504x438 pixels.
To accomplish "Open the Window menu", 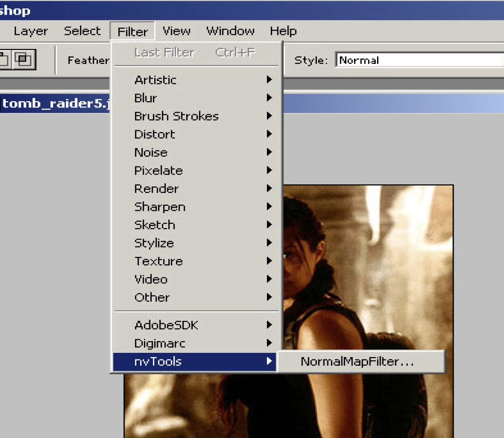I will coord(230,31).
